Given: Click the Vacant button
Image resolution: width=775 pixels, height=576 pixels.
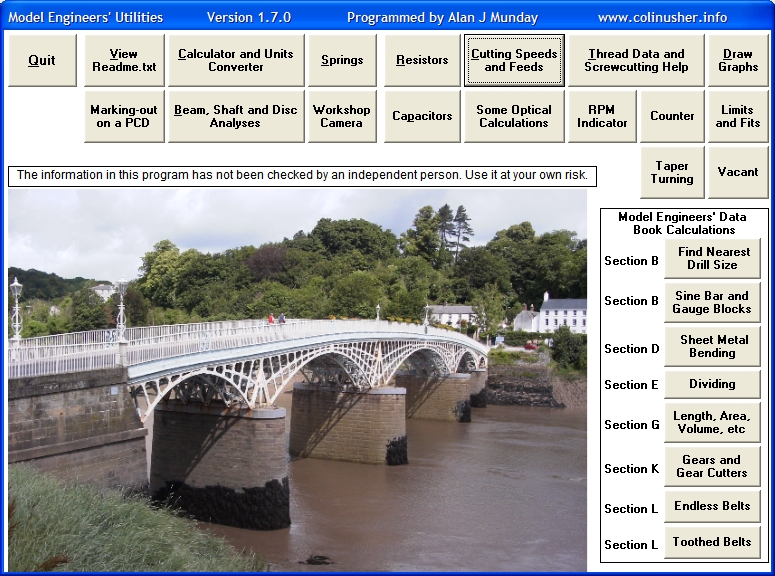Looking at the screenshot, I should (738, 172).
